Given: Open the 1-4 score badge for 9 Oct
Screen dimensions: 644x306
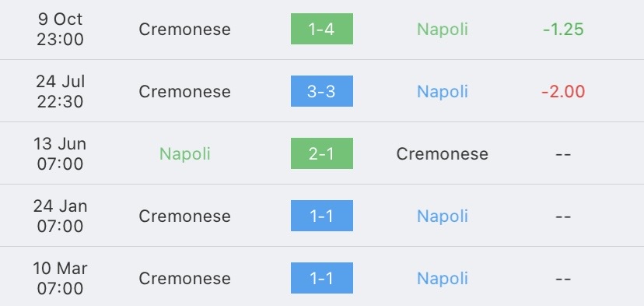Looking at the screenshot, I should coord(321,29).
